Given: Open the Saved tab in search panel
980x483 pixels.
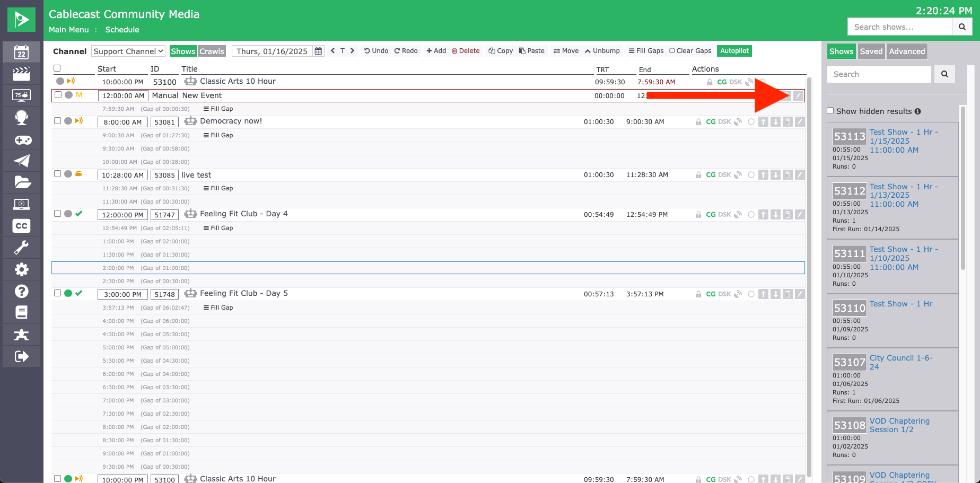Looking at the screenshot, I should [871, 51].
